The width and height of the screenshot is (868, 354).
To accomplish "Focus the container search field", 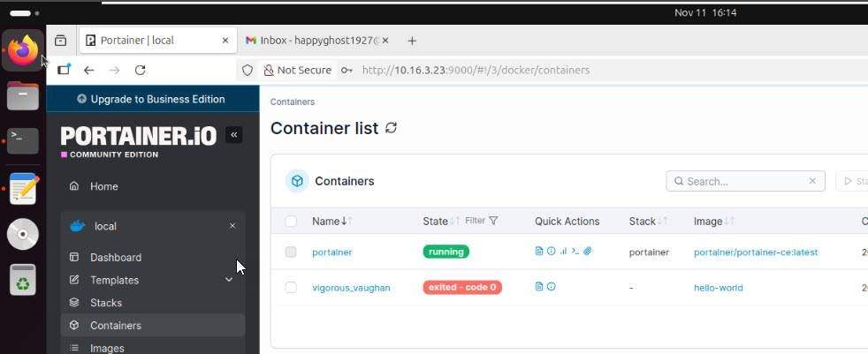I will 742,181.
